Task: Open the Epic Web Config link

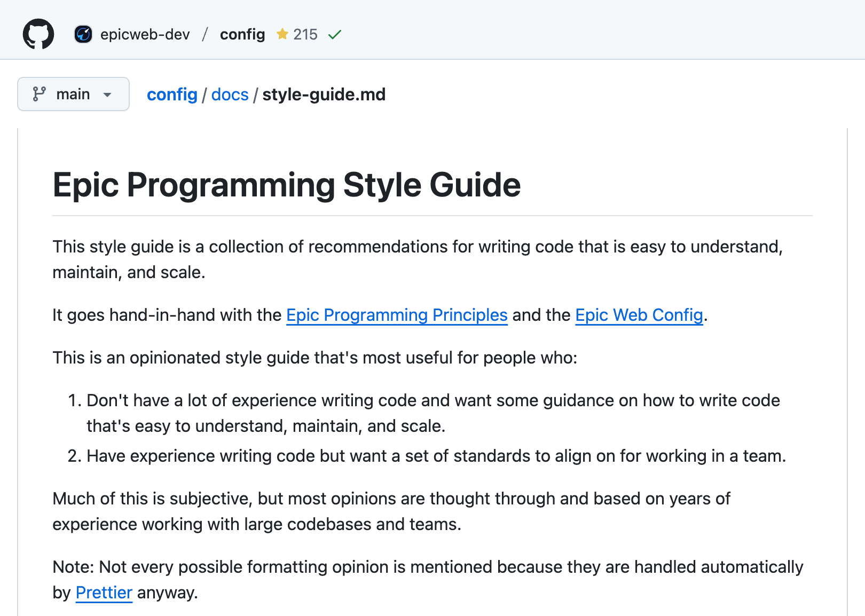Action: [639, 315]
